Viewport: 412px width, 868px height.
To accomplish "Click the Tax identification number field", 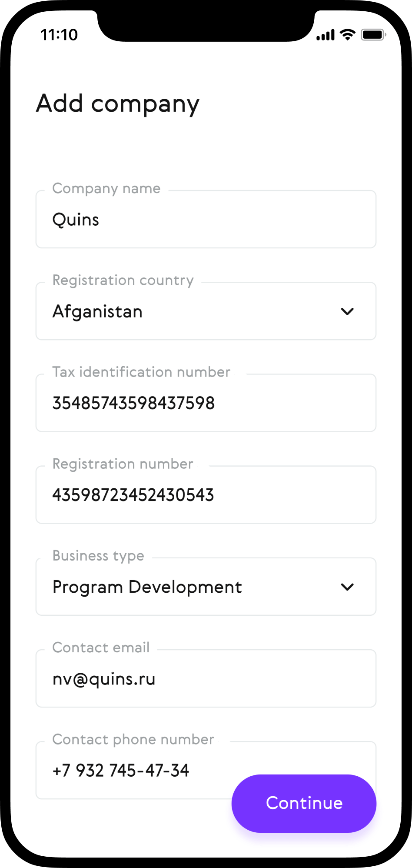I will (x=206, y=403).
